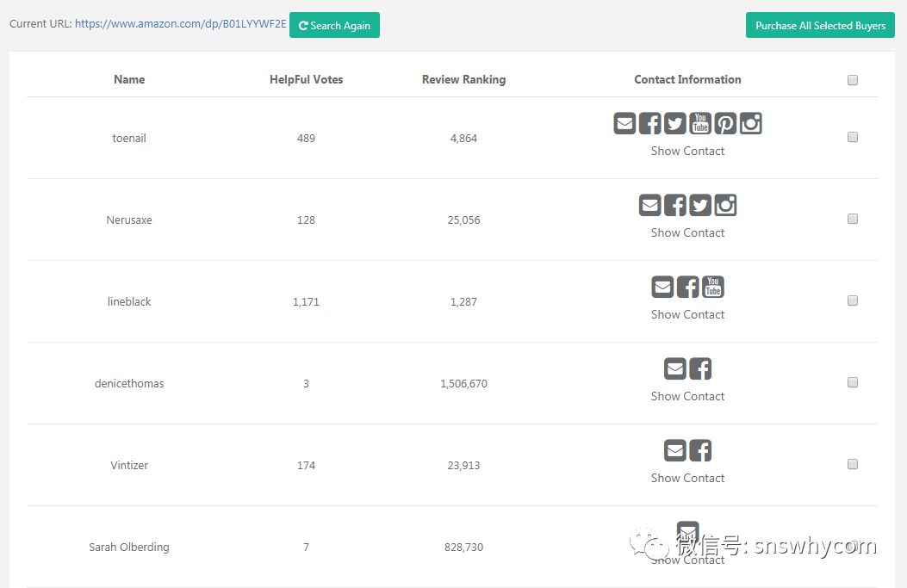Check the box for toenail's row
907x588 pixels.
coord(853,137)
